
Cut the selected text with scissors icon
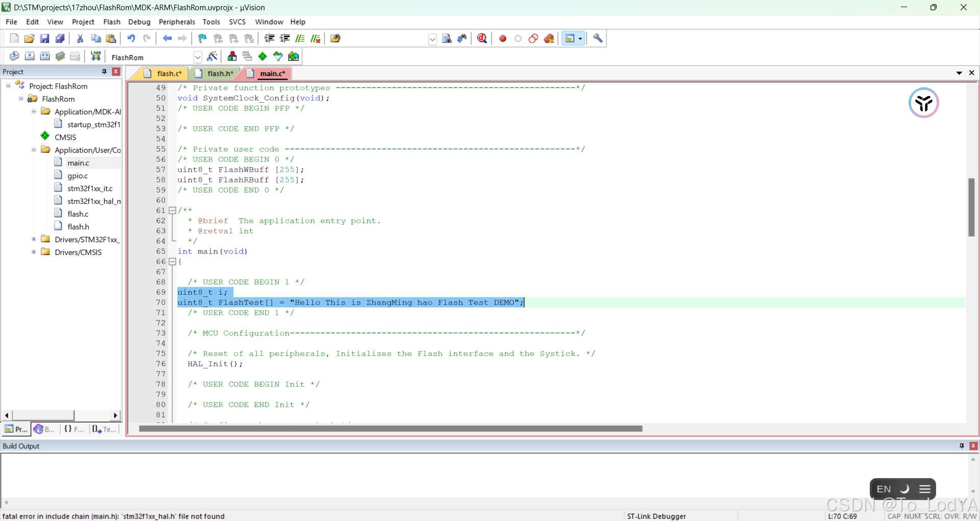(x=80, y=38)
